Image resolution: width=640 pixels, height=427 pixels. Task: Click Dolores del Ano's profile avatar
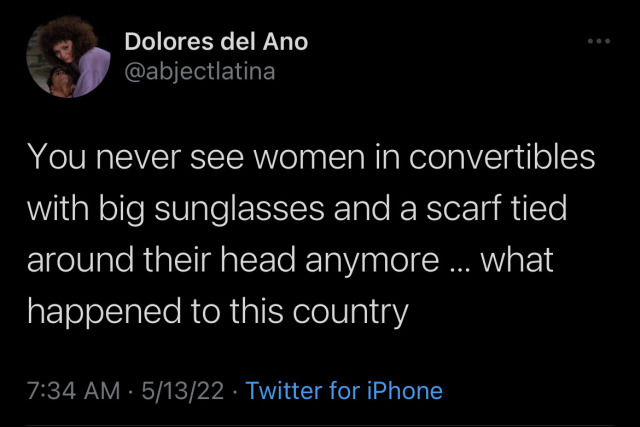[x=68, y=56]
